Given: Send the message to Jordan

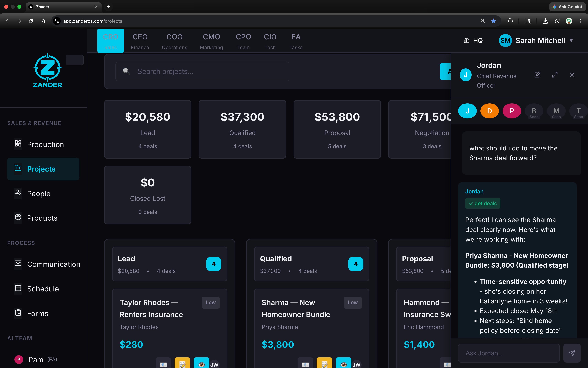Looking at the screenshot, I should coord(572,353).
